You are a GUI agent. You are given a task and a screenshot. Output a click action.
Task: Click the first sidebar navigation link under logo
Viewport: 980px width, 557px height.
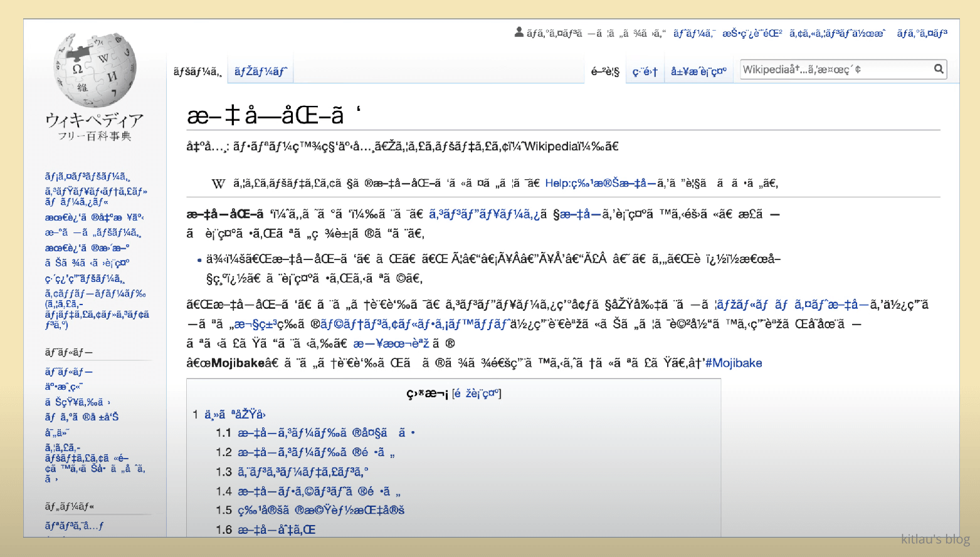[x=87, y=177]
